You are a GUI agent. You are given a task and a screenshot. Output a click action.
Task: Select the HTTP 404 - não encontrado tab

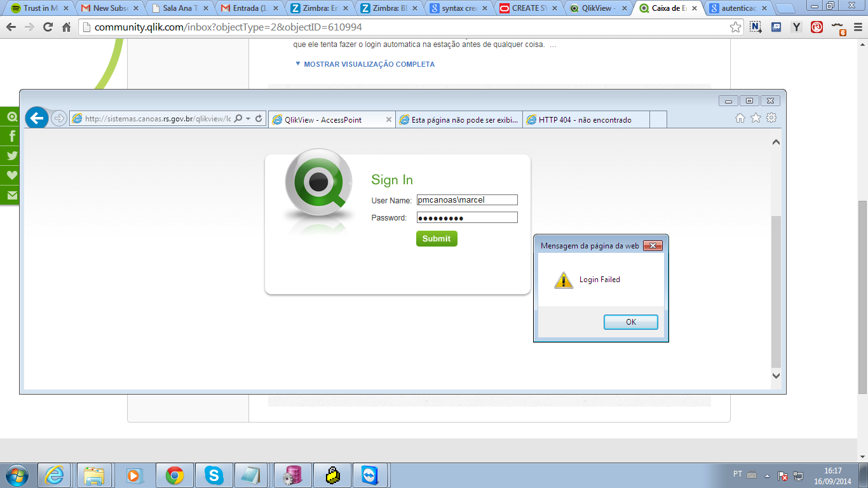pos(587,119)
